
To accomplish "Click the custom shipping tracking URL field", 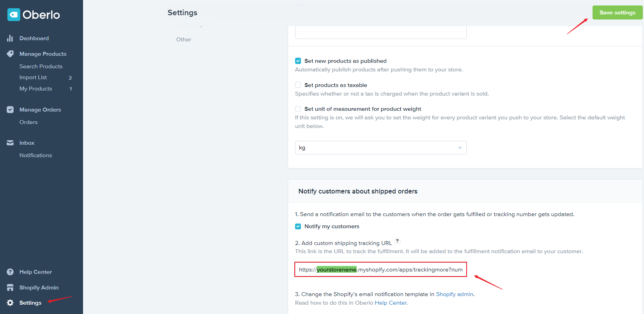I will [x=380, y=270].
